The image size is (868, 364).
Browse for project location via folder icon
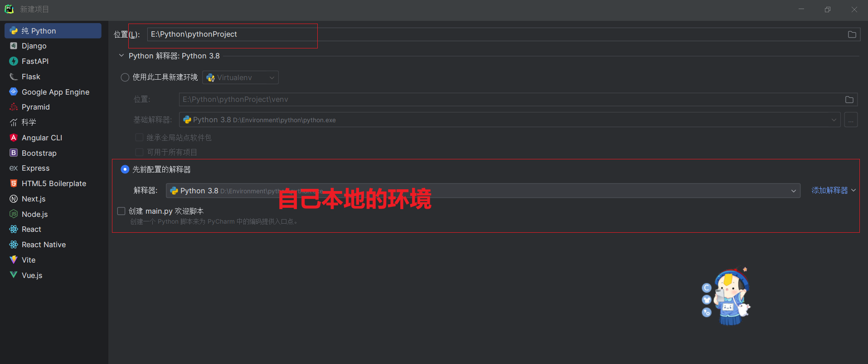pyautogui.click(x=852, y=34)
